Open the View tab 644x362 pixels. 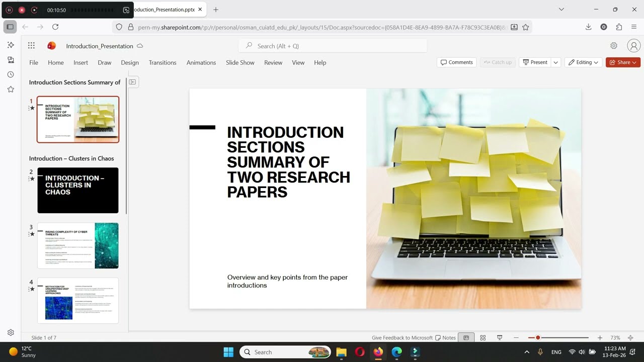pos(298,62)
